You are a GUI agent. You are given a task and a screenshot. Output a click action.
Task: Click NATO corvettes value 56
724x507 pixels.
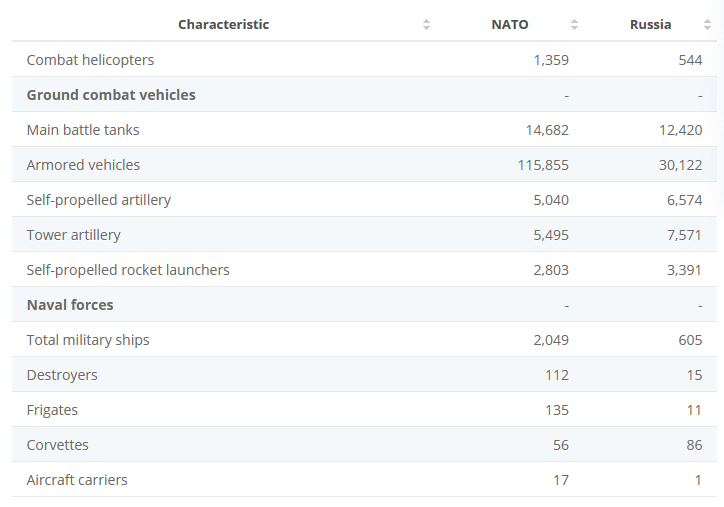coord(561,445)
